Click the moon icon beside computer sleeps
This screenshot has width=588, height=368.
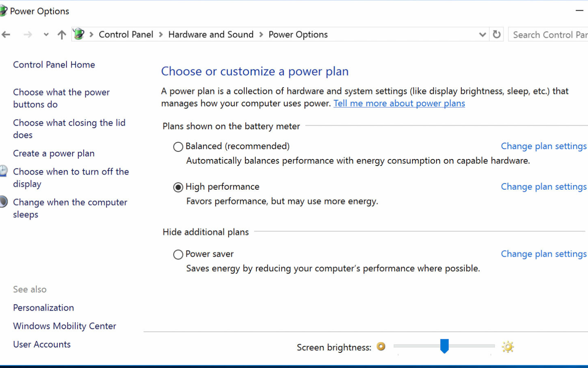coord(4,202)
